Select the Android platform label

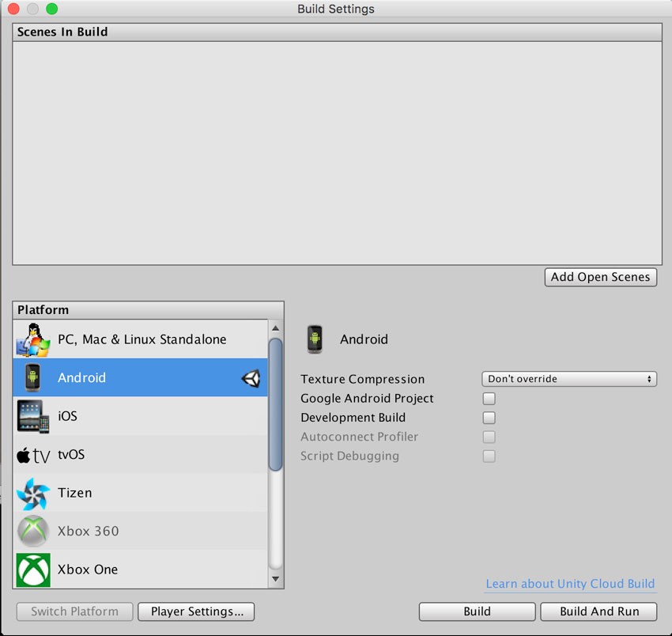(x=82, y=378)
